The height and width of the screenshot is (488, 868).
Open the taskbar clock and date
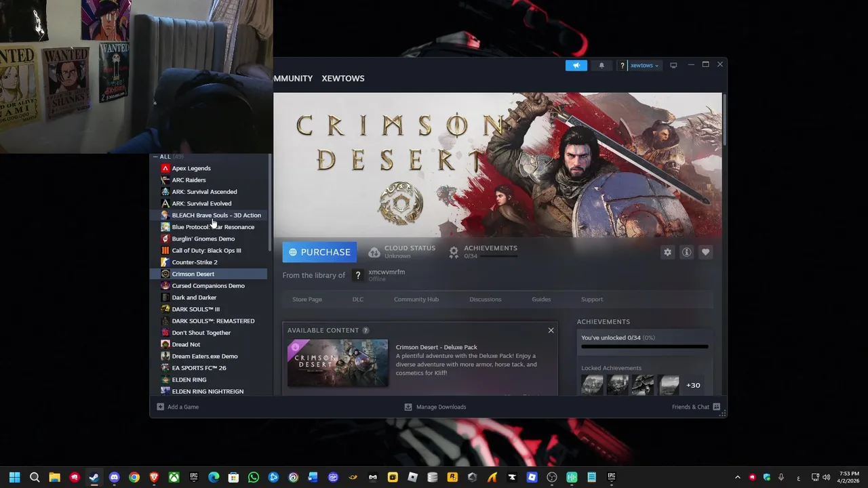849,477
